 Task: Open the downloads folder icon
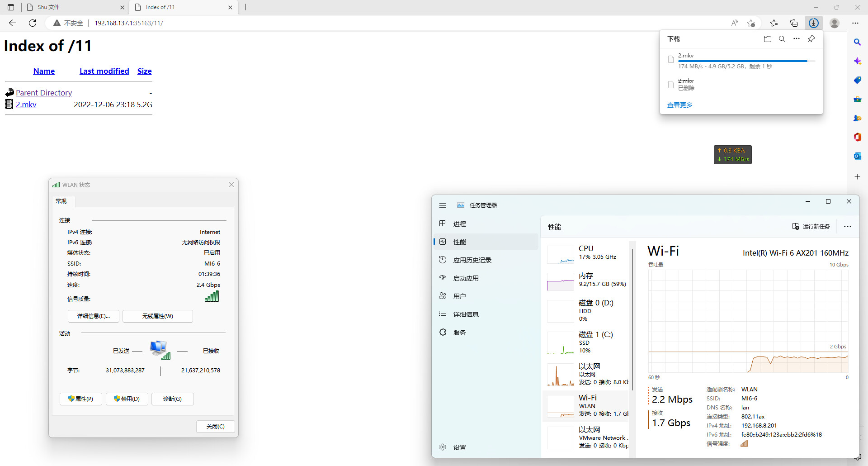[768, 39]
